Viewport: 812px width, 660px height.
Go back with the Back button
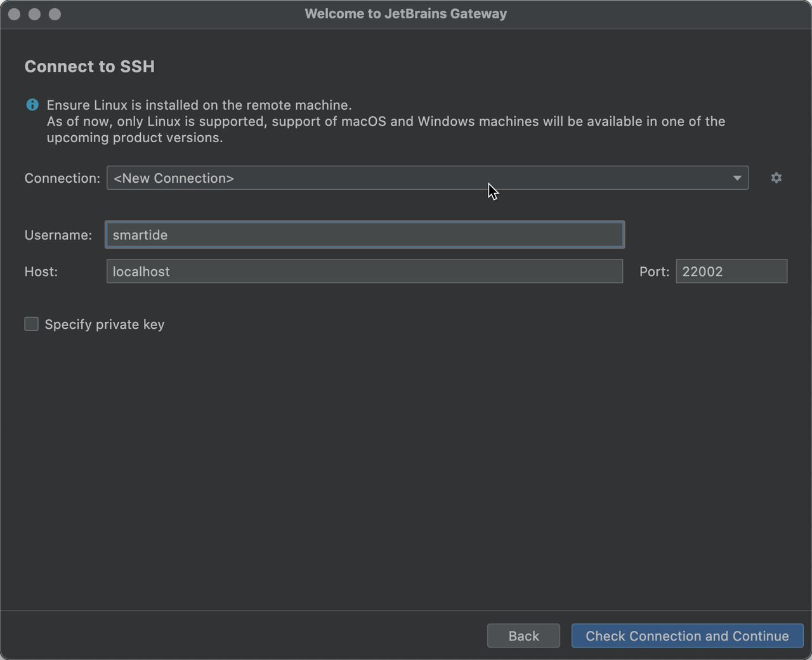(523, 636)
